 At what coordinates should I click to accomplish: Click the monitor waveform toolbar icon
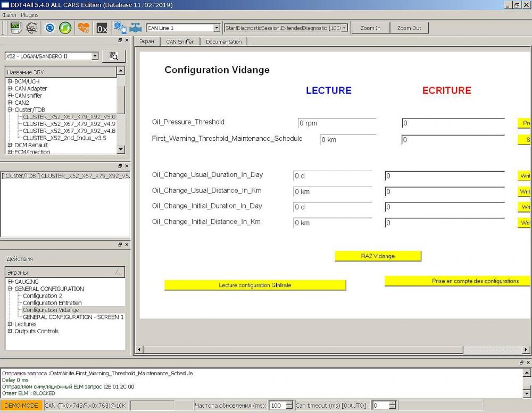pos(15,28)
